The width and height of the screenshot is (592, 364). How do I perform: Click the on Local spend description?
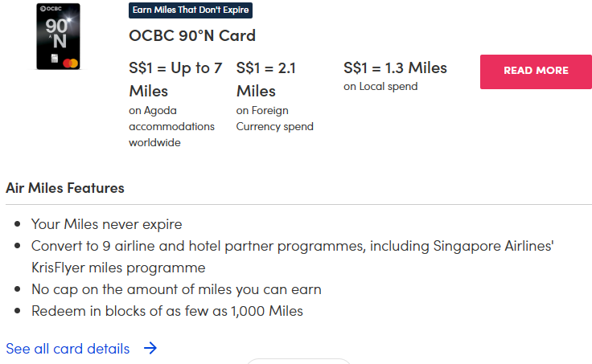pyautogui.click(x=380, y=87)
